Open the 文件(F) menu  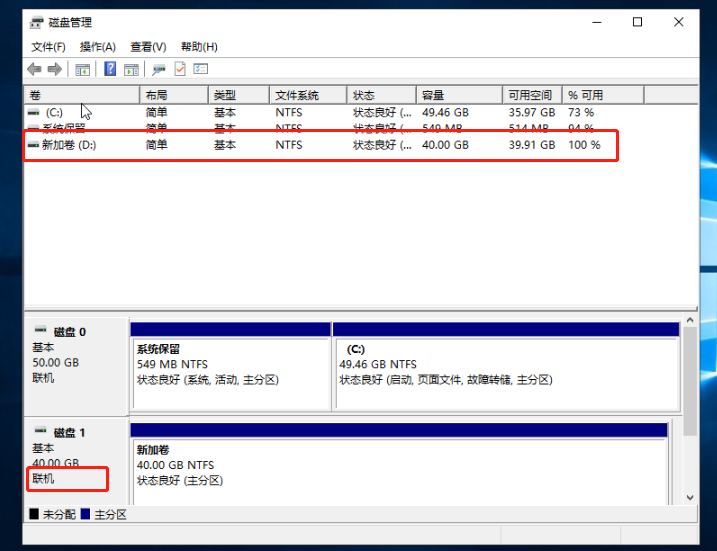click(x=48, y=47)
